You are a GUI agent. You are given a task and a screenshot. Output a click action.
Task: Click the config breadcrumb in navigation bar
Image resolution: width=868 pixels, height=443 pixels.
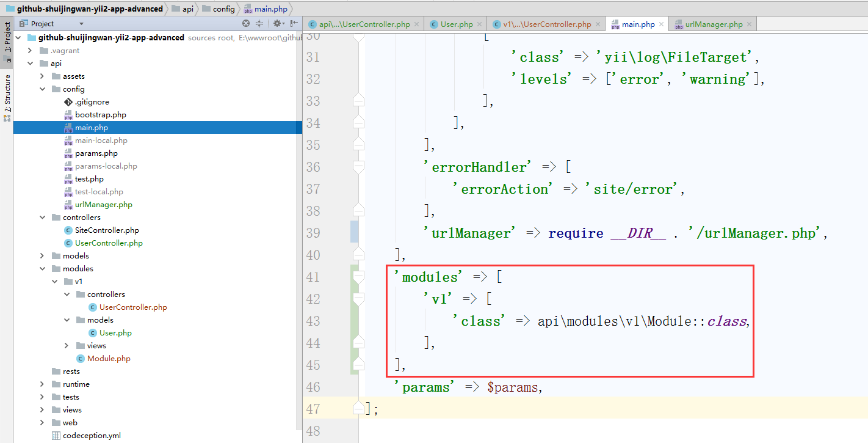[x=224, y=9]
